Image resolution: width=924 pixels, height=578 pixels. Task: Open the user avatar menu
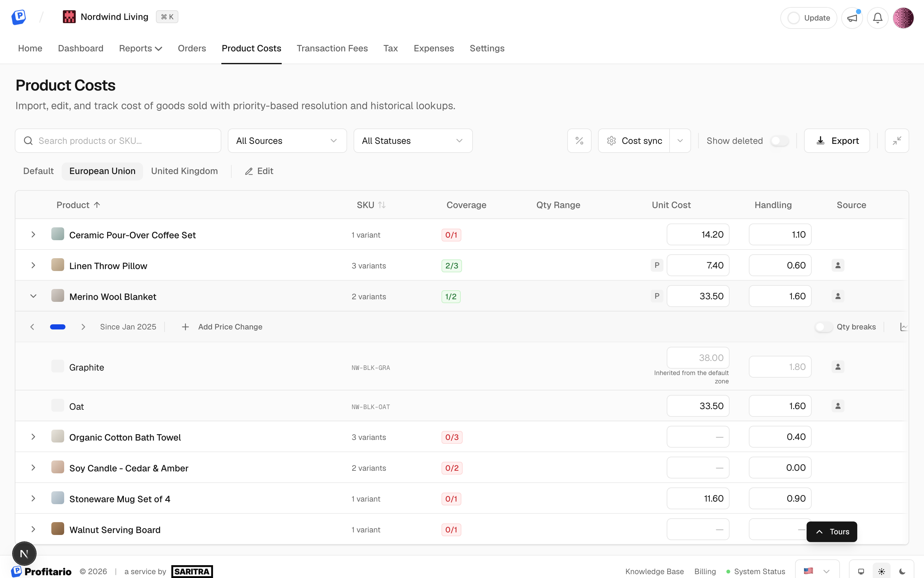click(903, 18)
